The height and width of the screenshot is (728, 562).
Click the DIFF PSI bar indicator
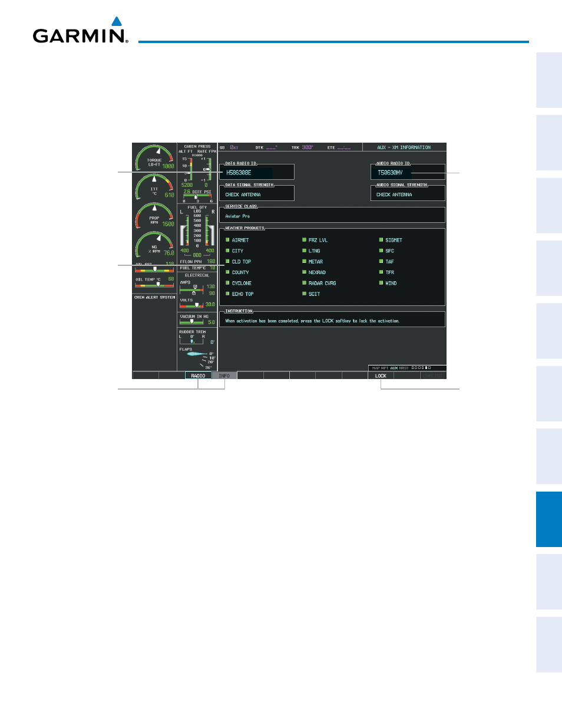(197, 196)
